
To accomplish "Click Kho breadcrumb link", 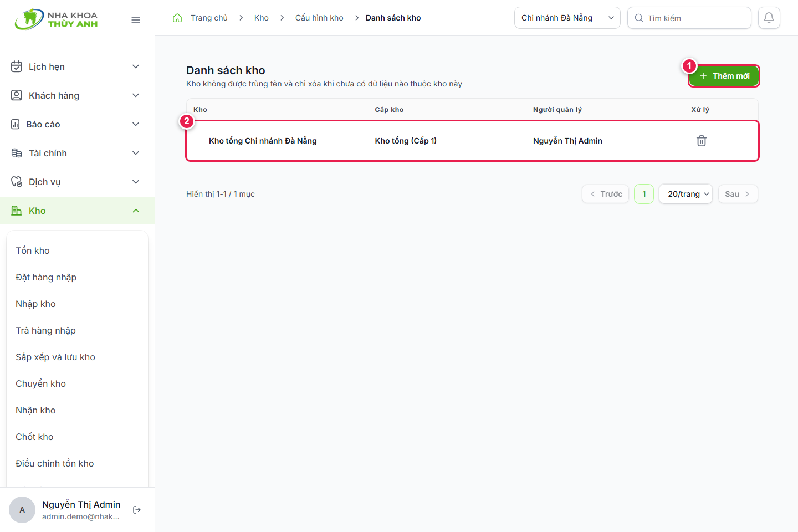I will [x=262, y=18].
